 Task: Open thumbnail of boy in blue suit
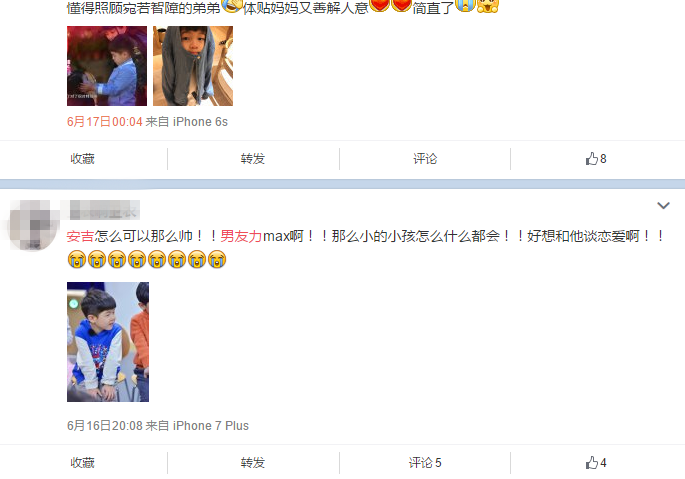(107, 66)
